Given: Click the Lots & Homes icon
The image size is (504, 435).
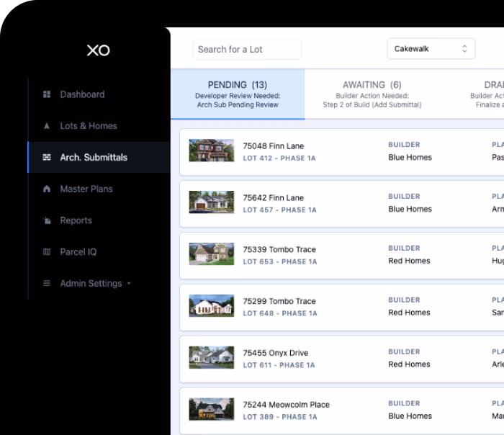Looking at the screenshot, I should click(x=47, y=126).
